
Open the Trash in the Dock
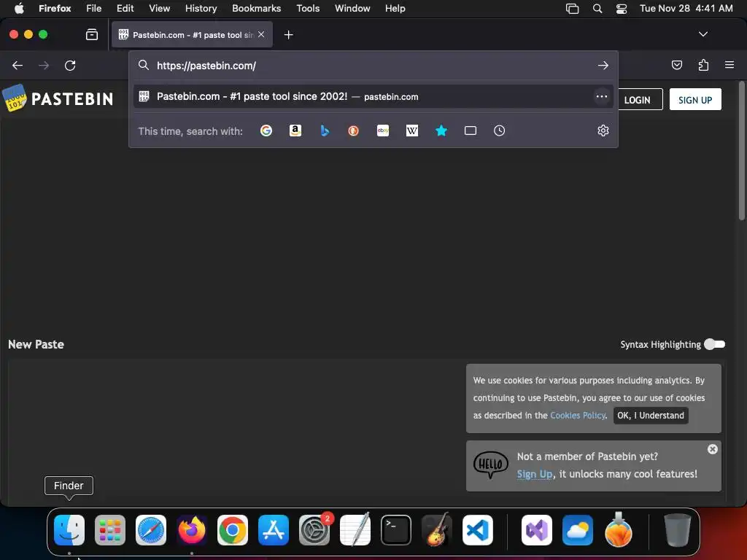pos(677,530)
